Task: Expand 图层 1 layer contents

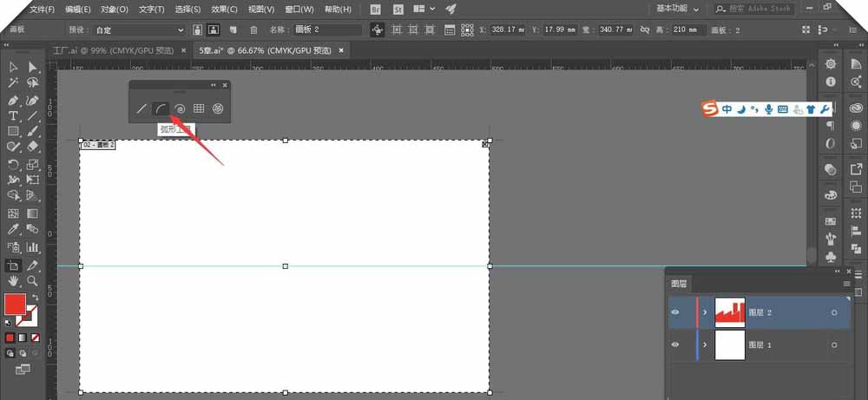Action: pyautogui.click(x=705, y=344)
